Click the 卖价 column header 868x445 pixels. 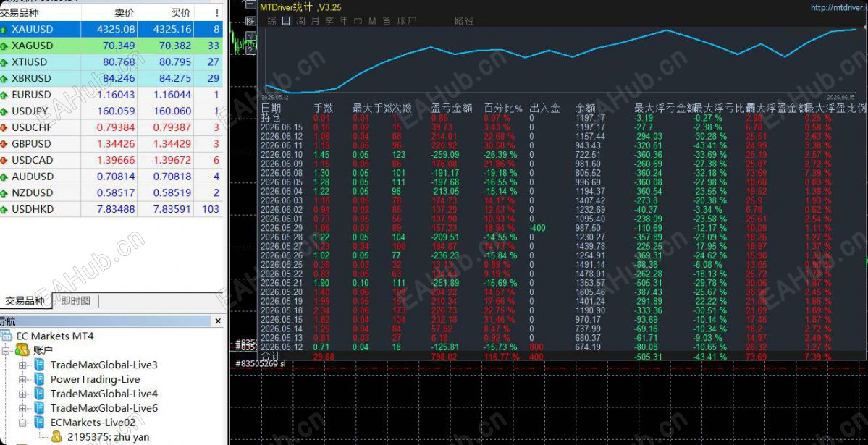pos(124,12)
